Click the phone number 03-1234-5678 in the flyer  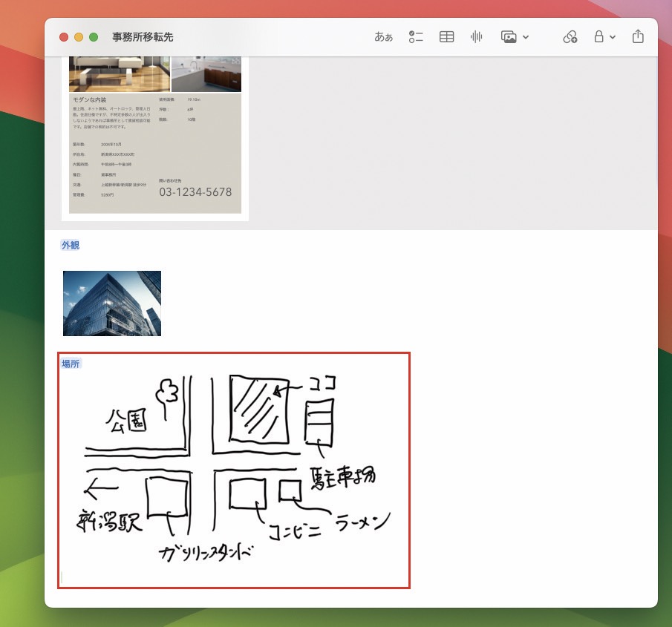click(195, 192)
